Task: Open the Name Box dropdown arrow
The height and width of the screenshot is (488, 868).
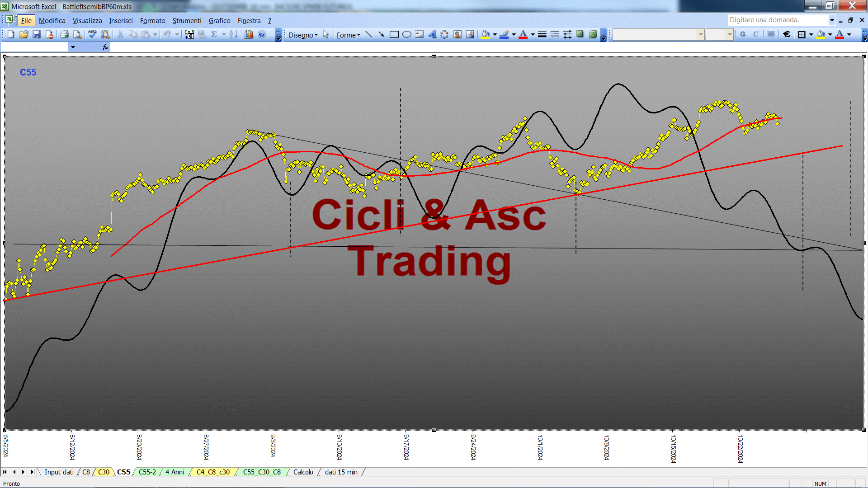Action: click(x=73, y=47)
